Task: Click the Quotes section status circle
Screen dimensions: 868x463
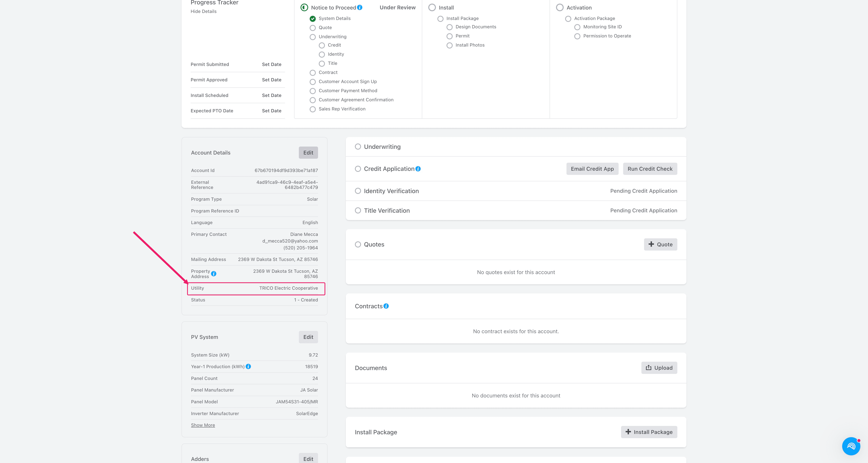Action: 358,244
